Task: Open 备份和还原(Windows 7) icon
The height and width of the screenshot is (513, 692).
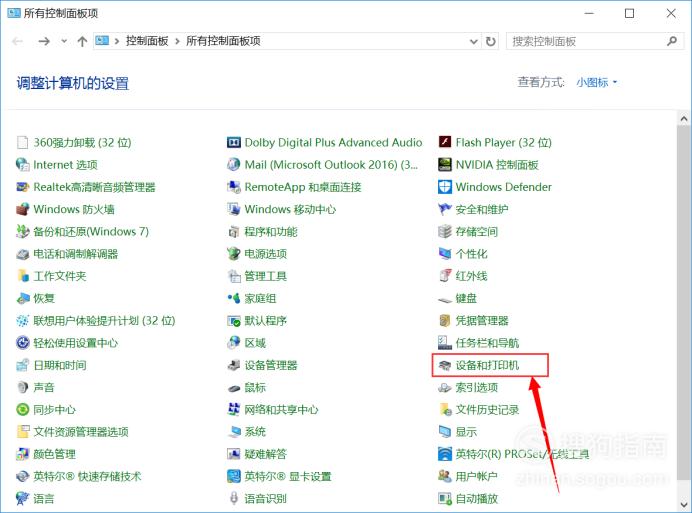Action: pyautogui.click(x=23, y=231)
